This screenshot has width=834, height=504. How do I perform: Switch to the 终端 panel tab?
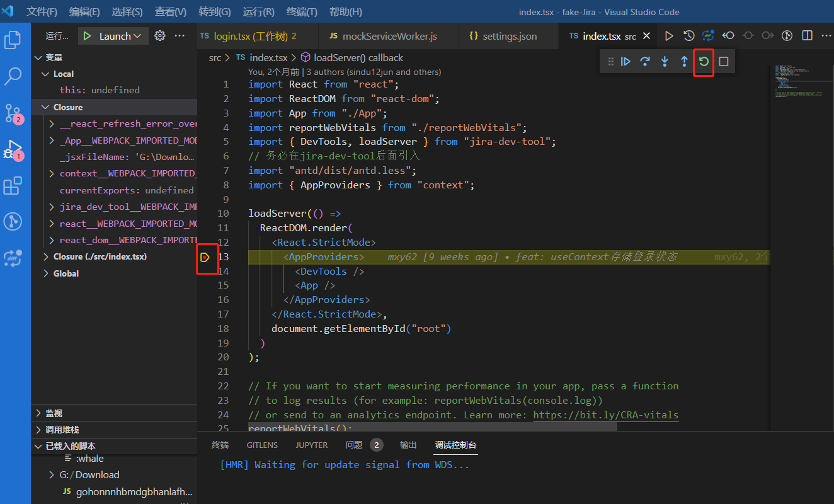pos(220,445)
